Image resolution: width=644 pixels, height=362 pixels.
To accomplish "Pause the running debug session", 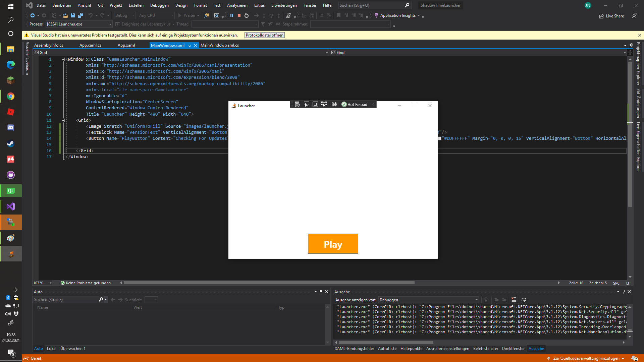I will [232, 15].
